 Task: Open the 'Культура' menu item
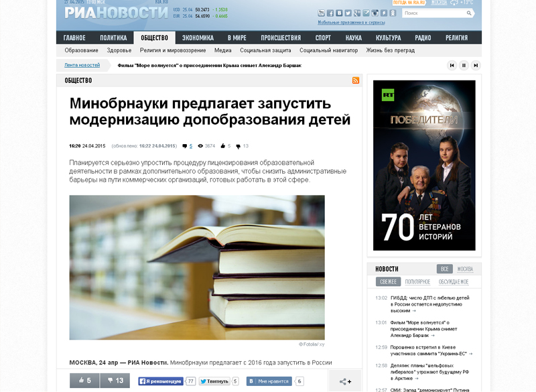(x=389, y=38)
